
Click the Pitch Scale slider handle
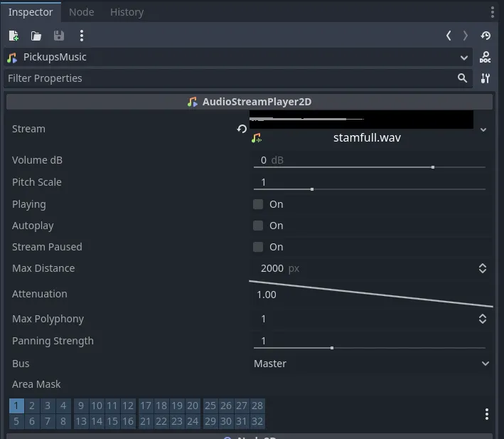pos(312,189)
